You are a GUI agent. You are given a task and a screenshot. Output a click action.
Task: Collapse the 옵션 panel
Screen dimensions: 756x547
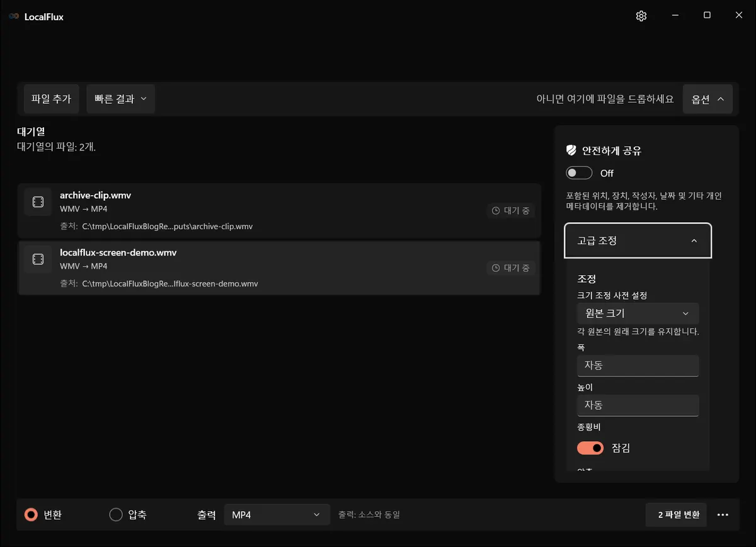(707, 99)
